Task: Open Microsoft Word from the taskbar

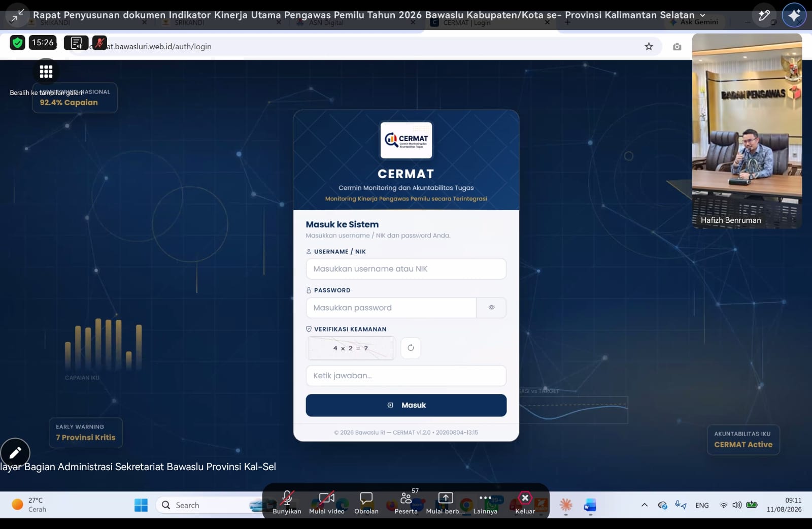Action: [590, 505]
